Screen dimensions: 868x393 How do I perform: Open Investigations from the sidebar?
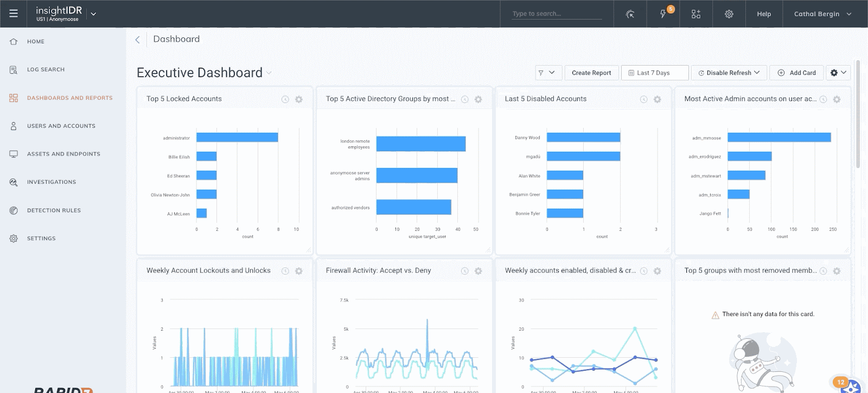coord(52,182)
